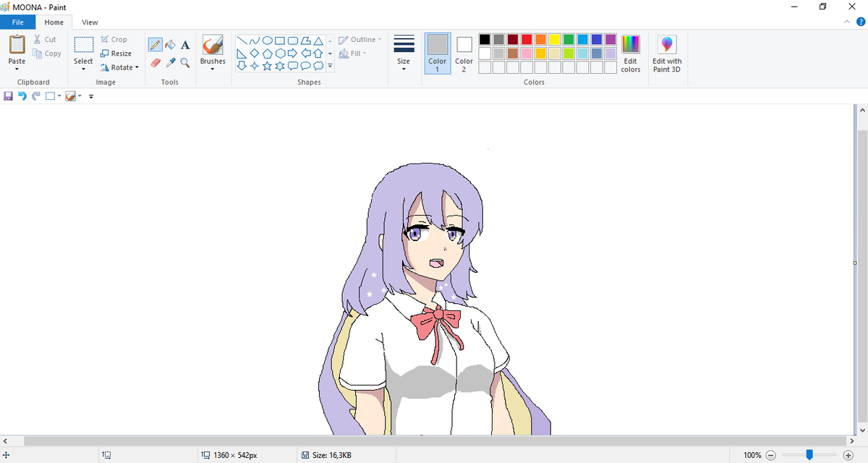Viewport: 868px width, 463px height.
Task: Click the zoom out minus button
Action: (770, 455)
